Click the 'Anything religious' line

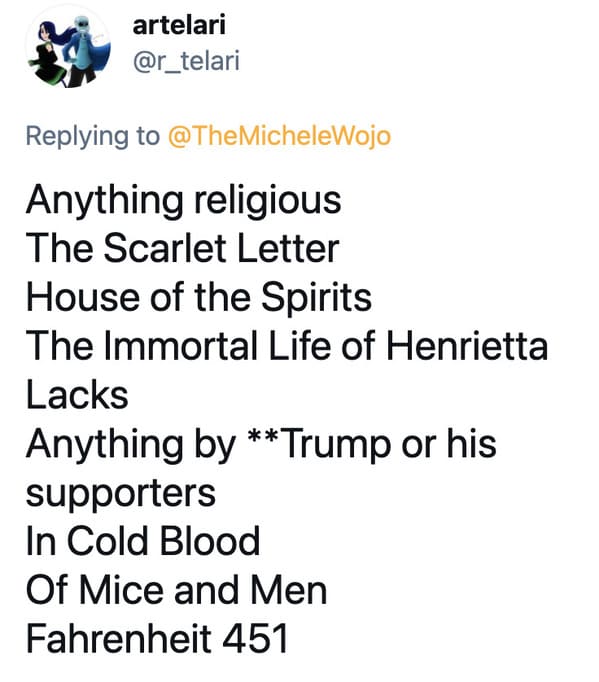[x=184, y=201]
